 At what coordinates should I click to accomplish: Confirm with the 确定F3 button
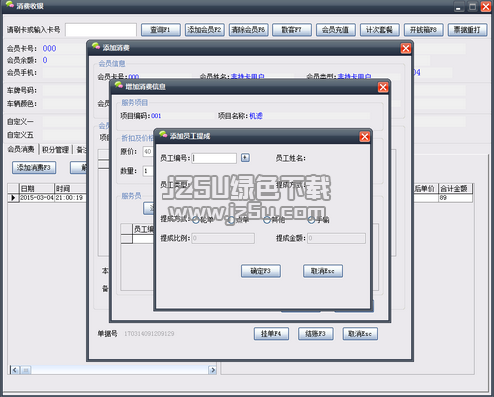click(x=261, y=271)
